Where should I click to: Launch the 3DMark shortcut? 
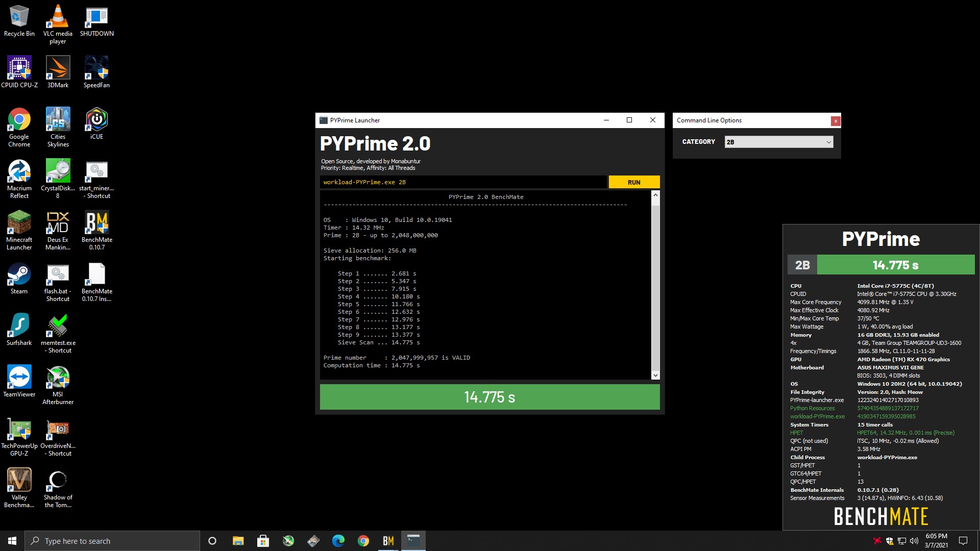[x=58, y=72]
